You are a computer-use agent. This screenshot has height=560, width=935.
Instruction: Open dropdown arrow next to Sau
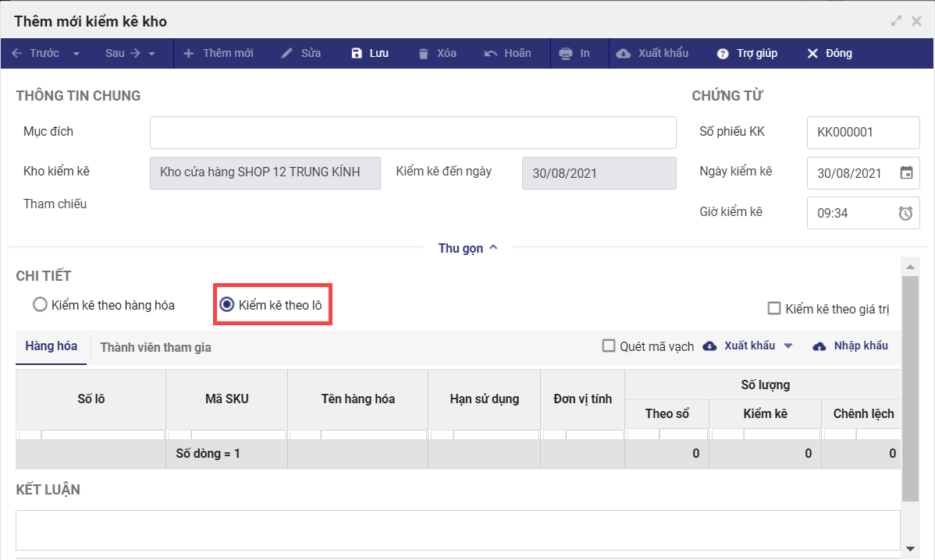151,54
